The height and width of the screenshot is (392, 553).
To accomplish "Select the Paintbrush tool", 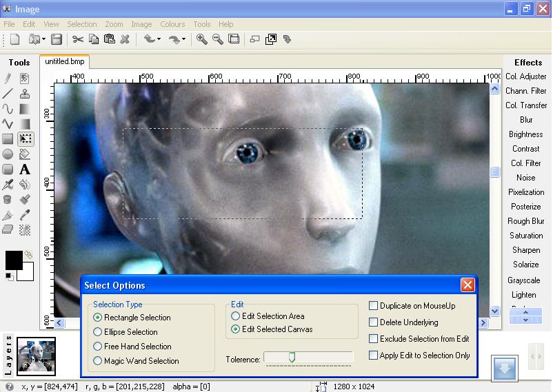I will click(x=25, y=200).
